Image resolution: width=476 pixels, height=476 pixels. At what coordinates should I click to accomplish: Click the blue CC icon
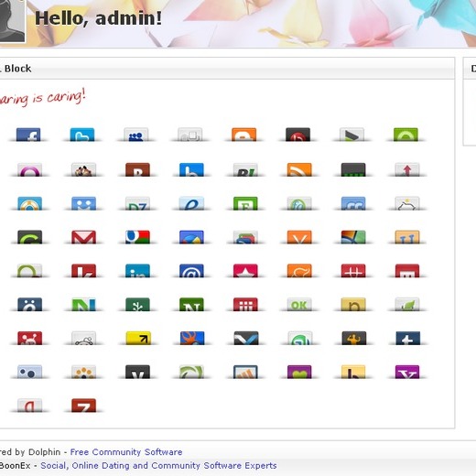[353, 203]
